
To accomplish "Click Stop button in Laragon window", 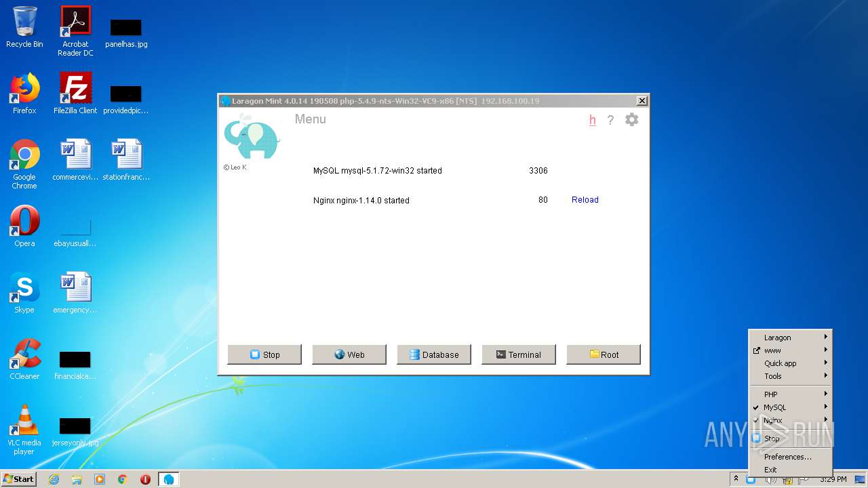I will point(264,354).
